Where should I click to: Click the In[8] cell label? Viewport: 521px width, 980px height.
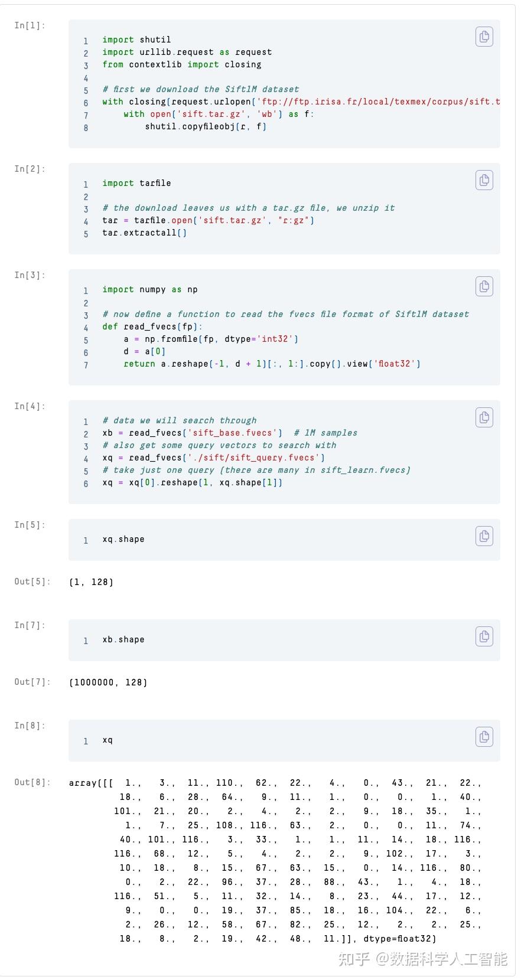(30, 726)
